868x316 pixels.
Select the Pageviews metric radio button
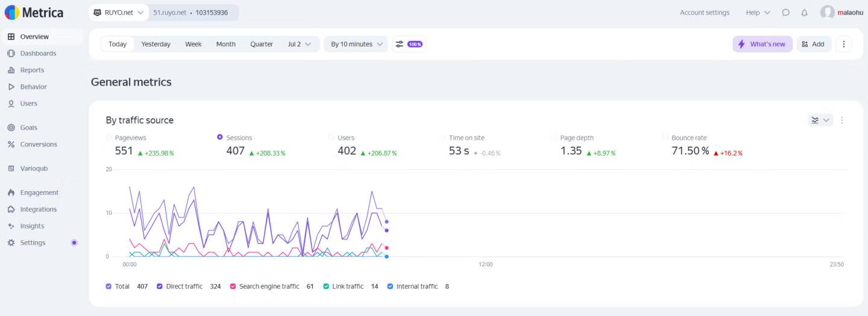109,137
